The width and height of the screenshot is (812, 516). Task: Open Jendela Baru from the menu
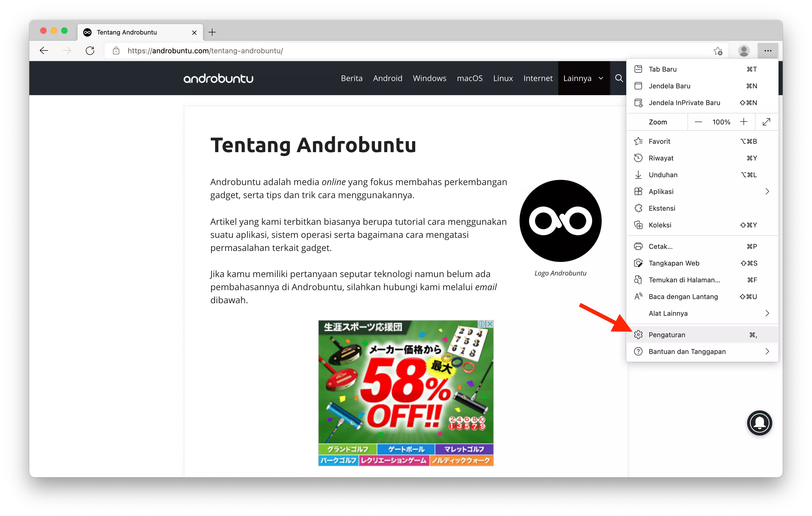pos(669,86)
